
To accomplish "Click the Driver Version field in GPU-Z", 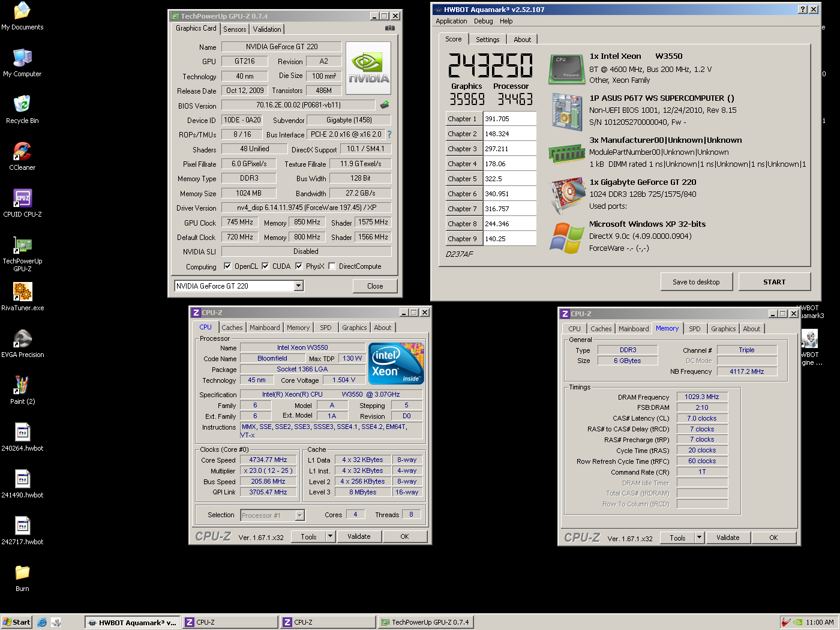I will 306,208.
